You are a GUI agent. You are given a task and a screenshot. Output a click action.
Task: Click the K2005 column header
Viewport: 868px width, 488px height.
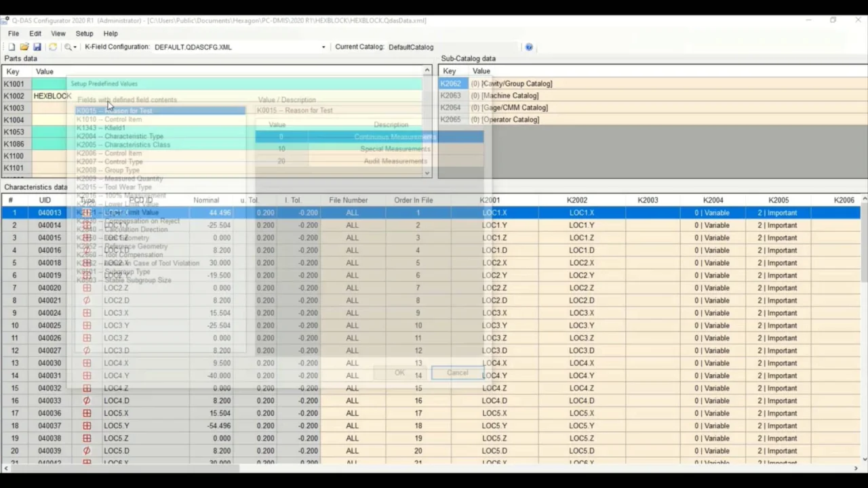click(778, 200)
